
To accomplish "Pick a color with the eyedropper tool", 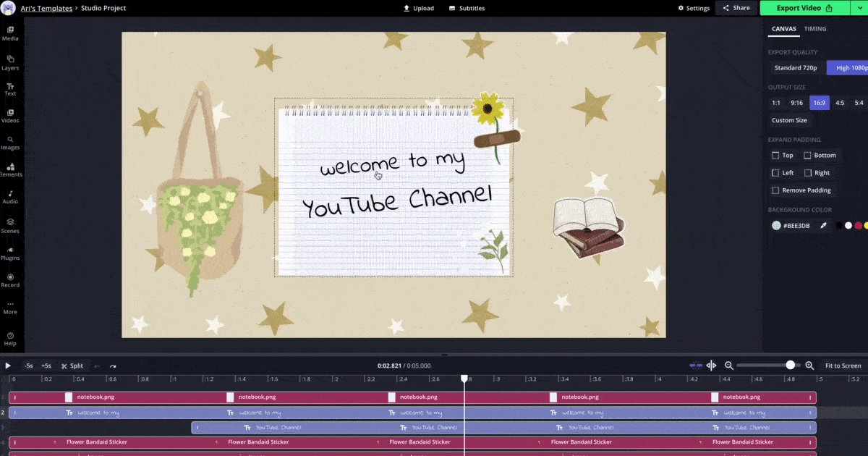I will pyautogui.click(x=822, y=226).
